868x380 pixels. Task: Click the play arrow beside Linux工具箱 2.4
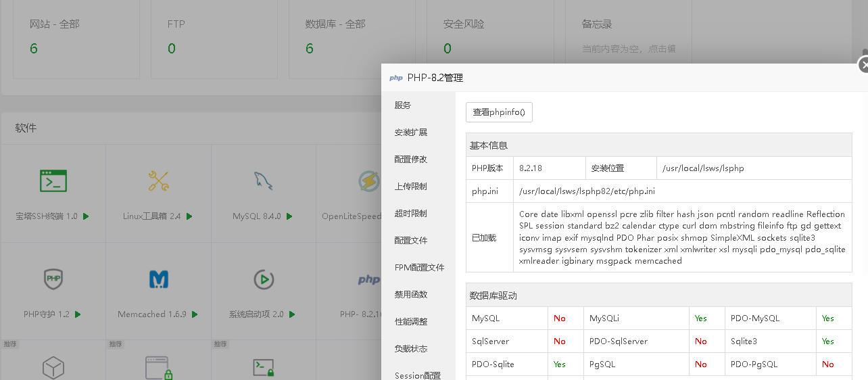pyautogui.click(x=189, y=216)
